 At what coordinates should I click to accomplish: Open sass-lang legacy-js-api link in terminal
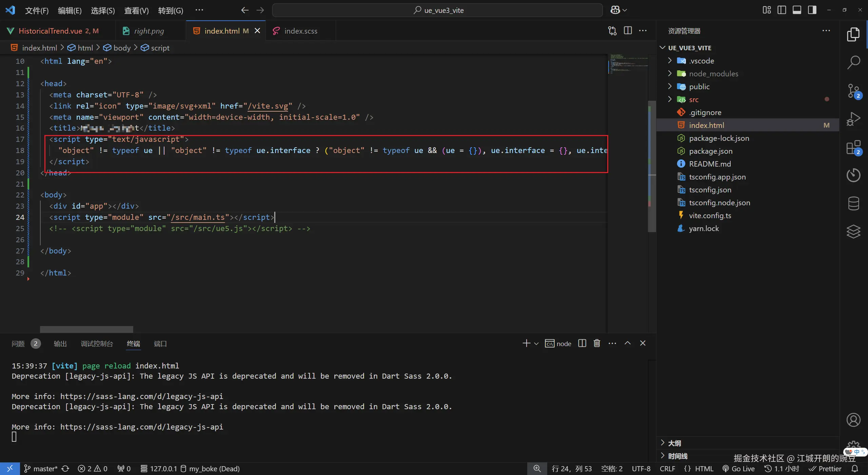(x=141, y=396)
